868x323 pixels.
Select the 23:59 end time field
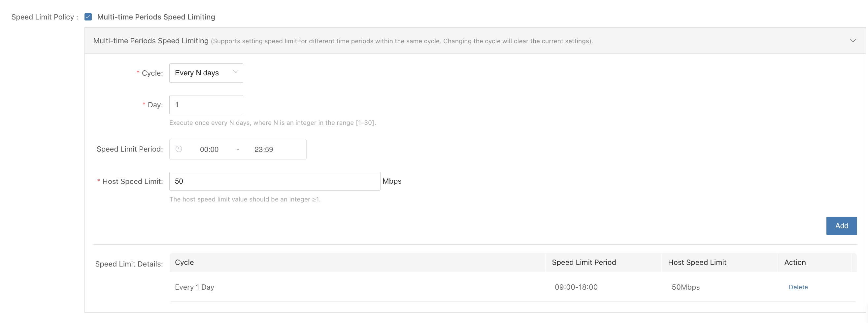[x=263, y=149]
